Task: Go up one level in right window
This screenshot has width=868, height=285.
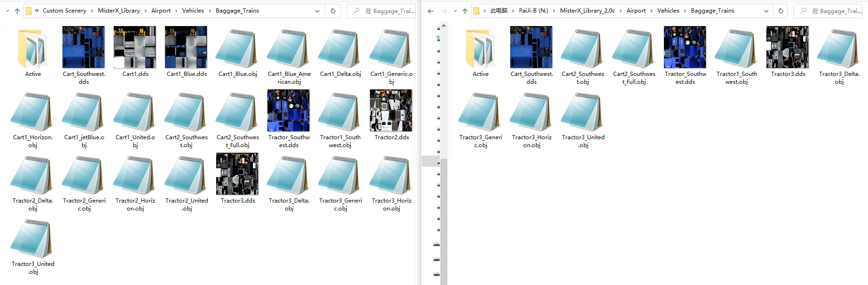Action: (465, 11)
